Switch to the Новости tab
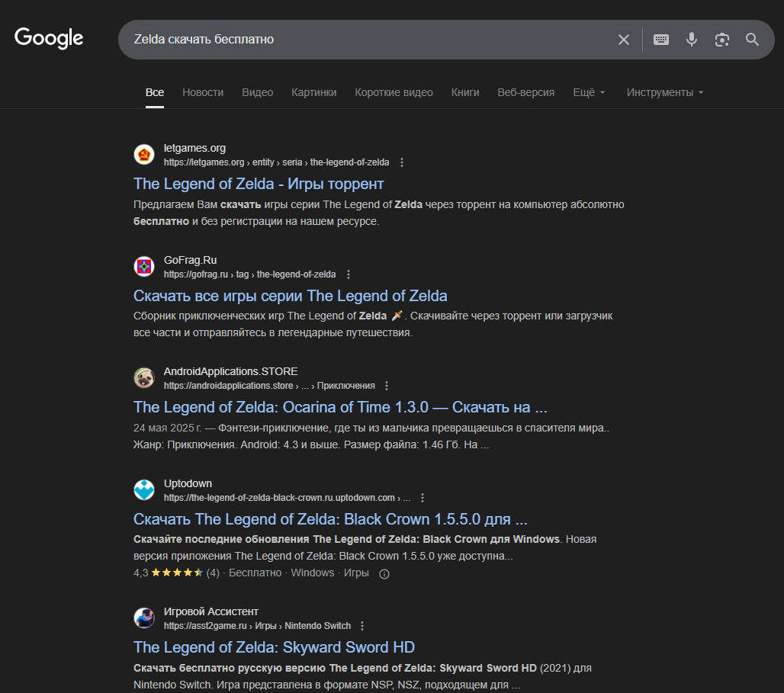The height and width of the screenshot is (693, 784). click(203, 92)
